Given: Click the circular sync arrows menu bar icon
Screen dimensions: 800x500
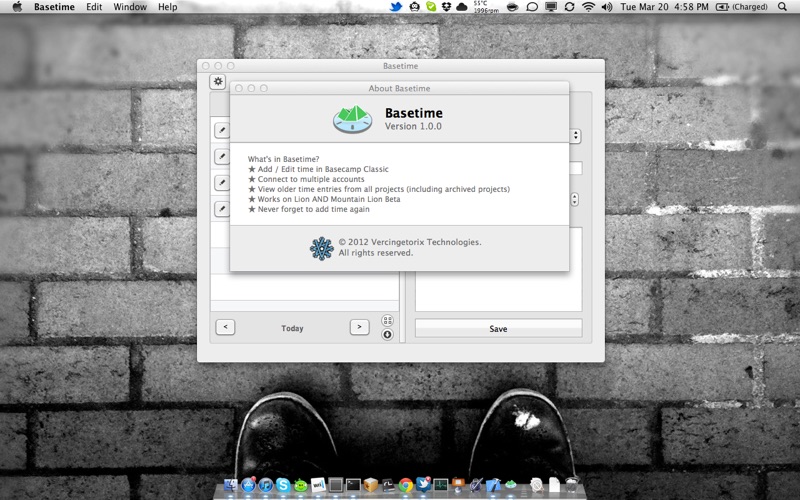Looking at the screenshot, I should [569, 7].
